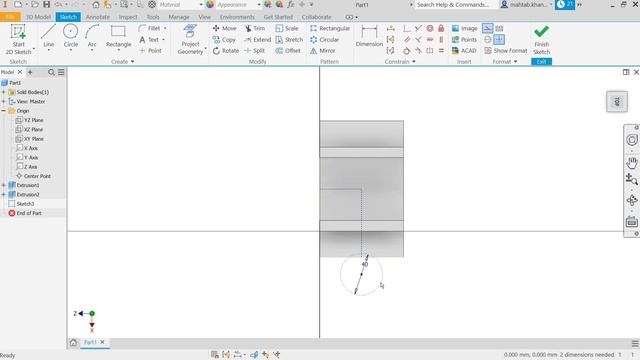
Task: Search the model browser
Action: [x=51, y=72]
